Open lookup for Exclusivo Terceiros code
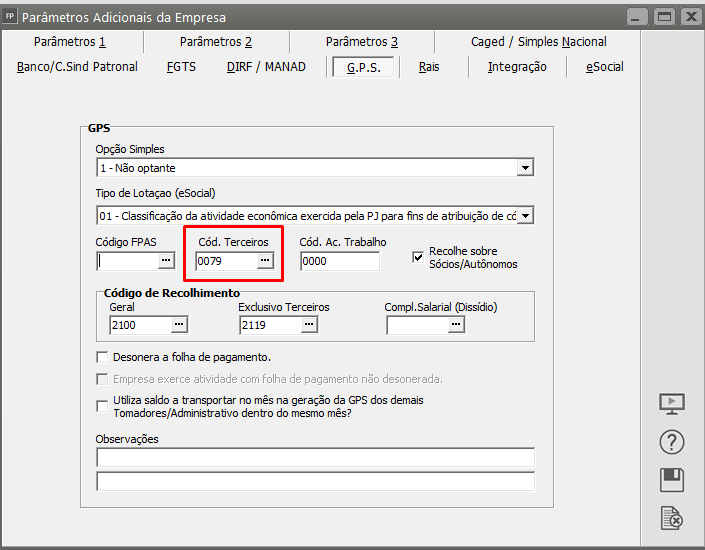 308,325
